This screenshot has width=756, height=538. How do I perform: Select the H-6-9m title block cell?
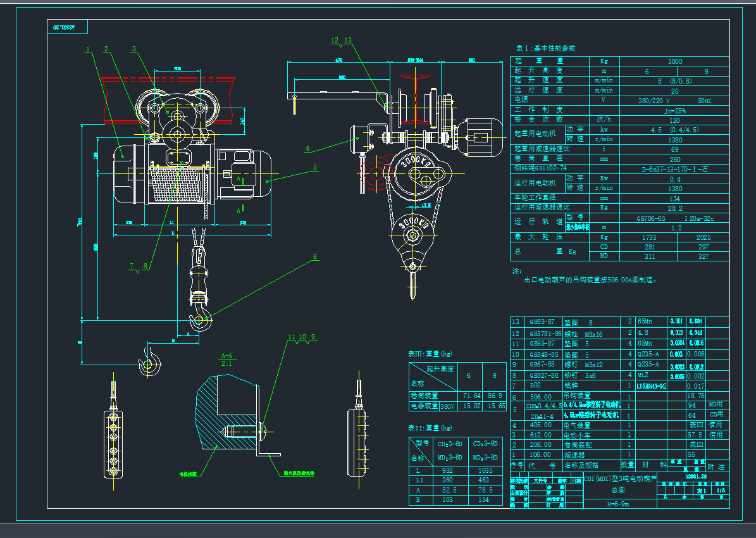(x=618, y=504)
